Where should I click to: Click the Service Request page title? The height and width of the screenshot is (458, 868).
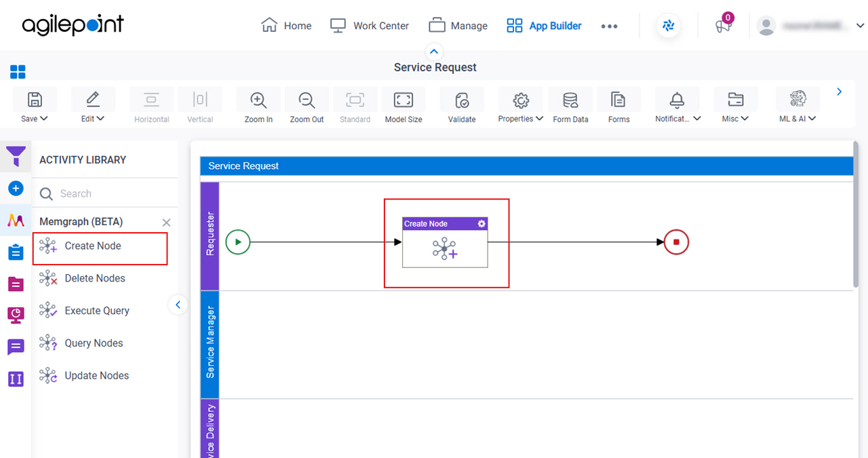click(435, 67)
